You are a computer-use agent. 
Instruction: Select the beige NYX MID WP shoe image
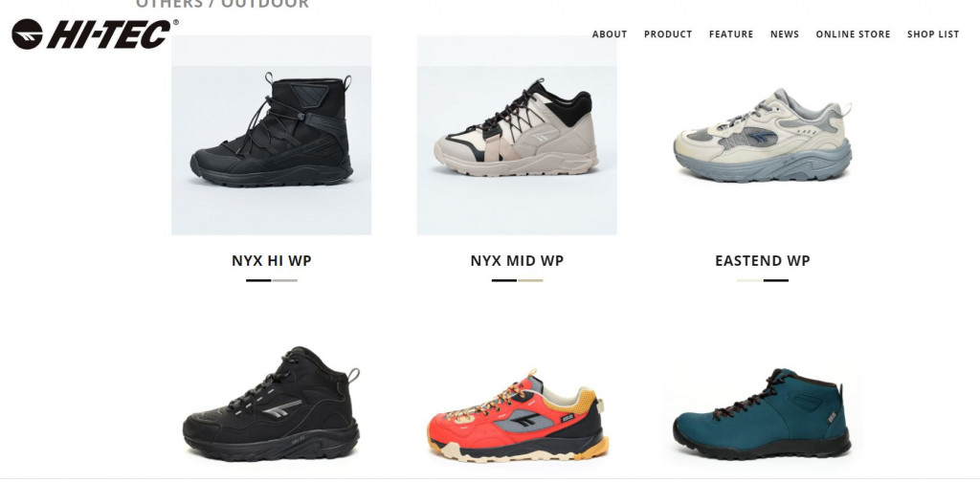[517, 135]
